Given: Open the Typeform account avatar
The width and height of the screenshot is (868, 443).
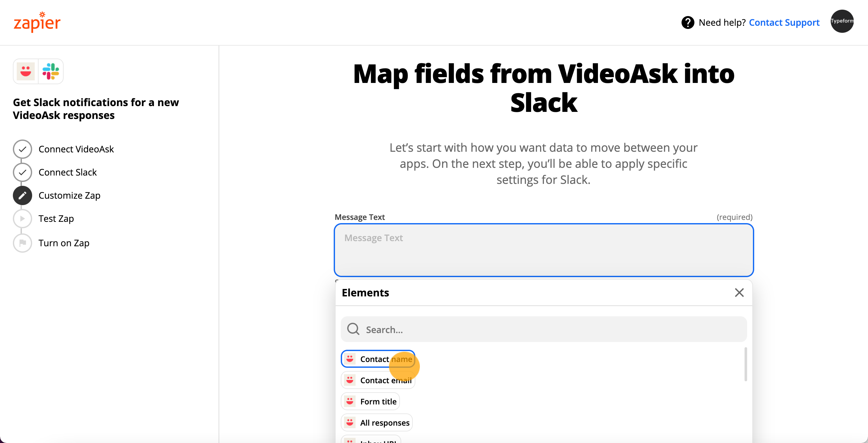Looking at the screenshot, I should [842, 21].
